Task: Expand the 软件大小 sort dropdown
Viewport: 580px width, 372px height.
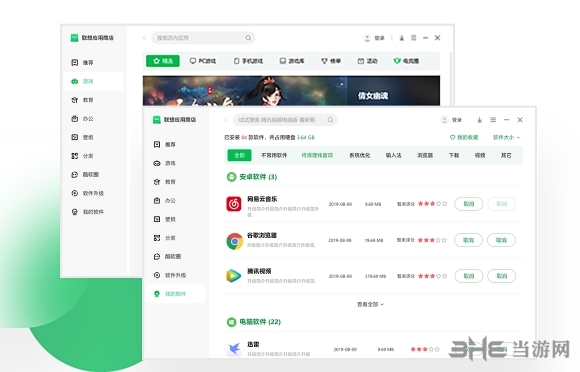Action: click(x=506, y=138)
